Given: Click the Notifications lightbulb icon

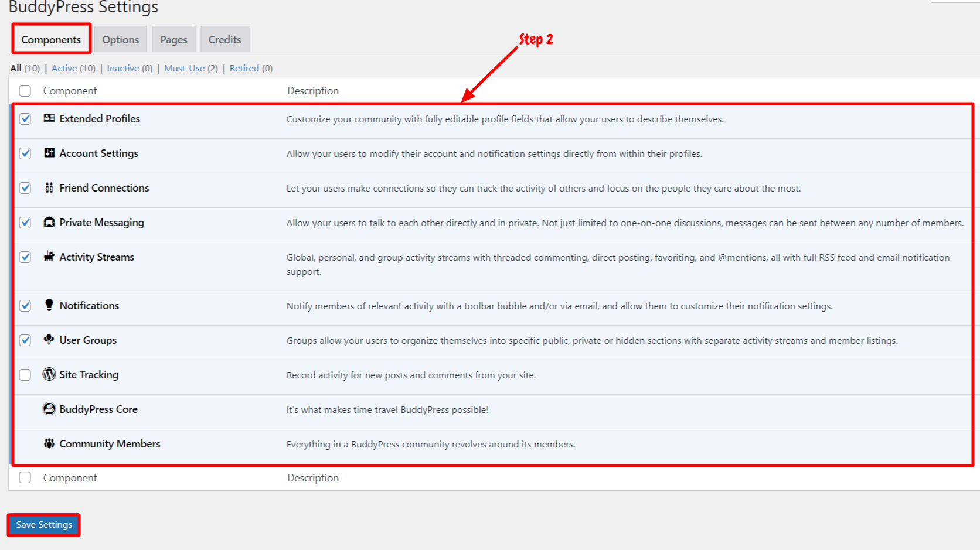Looking at the screenshot, I should click(49, 305).
